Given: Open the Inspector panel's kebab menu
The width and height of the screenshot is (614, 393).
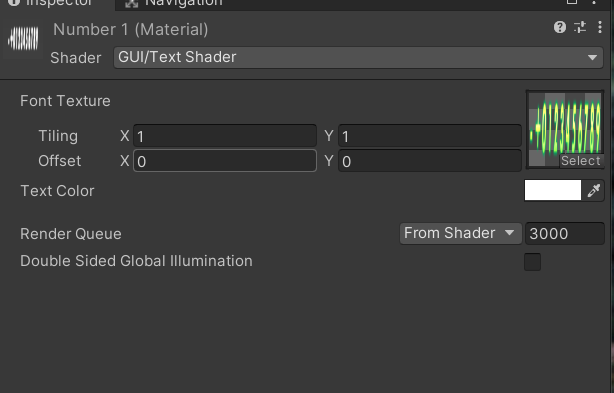Looking at the screenshot, I should tap(594, 2).
